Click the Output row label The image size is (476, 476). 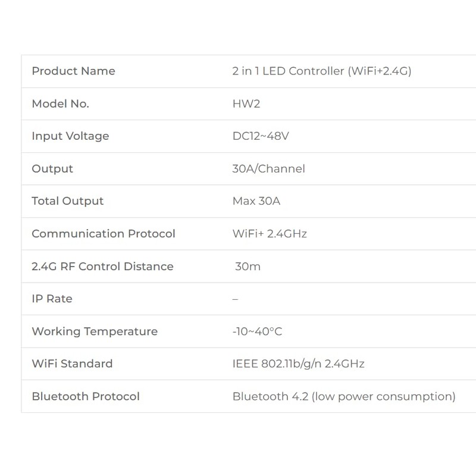[52, 169]
